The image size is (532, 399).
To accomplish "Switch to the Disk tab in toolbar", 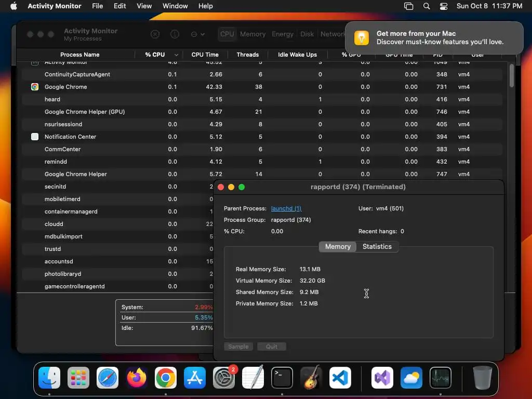I will (x=307, y=34).
